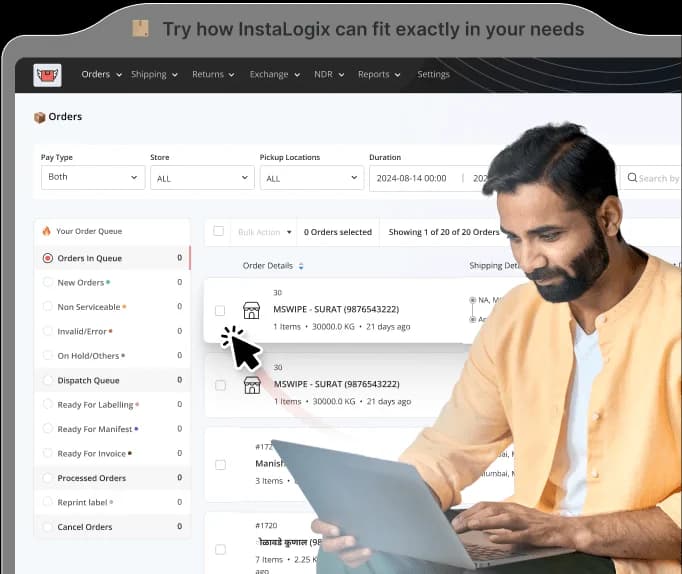The width and height of the screenshot is (682, 574).
Task: Click "7 Items" in order #1720
Action: [x=269, y=560]
